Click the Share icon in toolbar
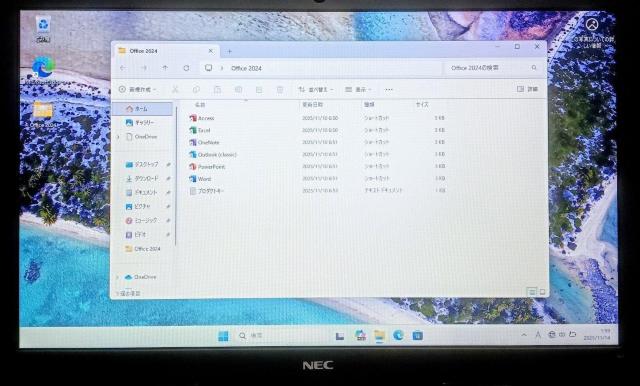Image resolution: width=640 pixels, height=386 pixels. click(x=259, y=89)
